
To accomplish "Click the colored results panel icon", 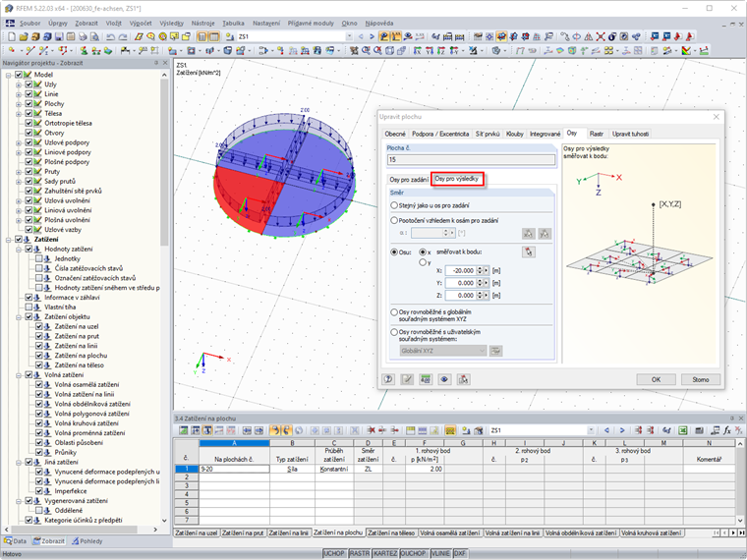I will pos(686,50).
